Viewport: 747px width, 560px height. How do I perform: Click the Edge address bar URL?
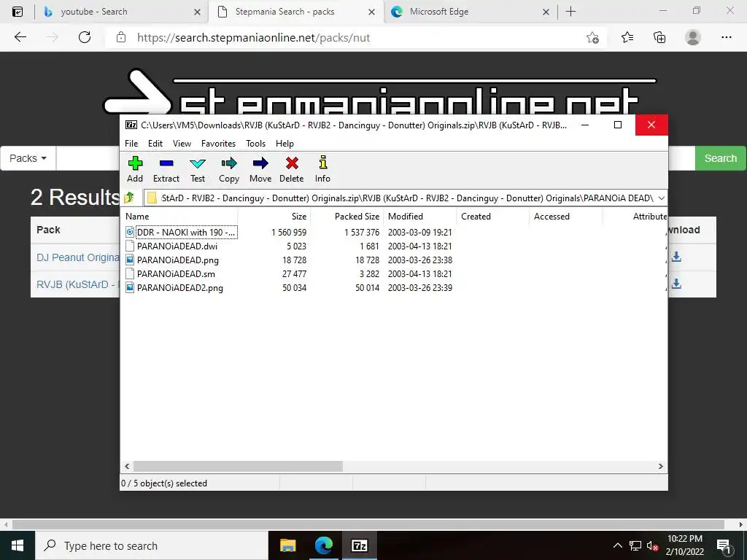(253, 38)
